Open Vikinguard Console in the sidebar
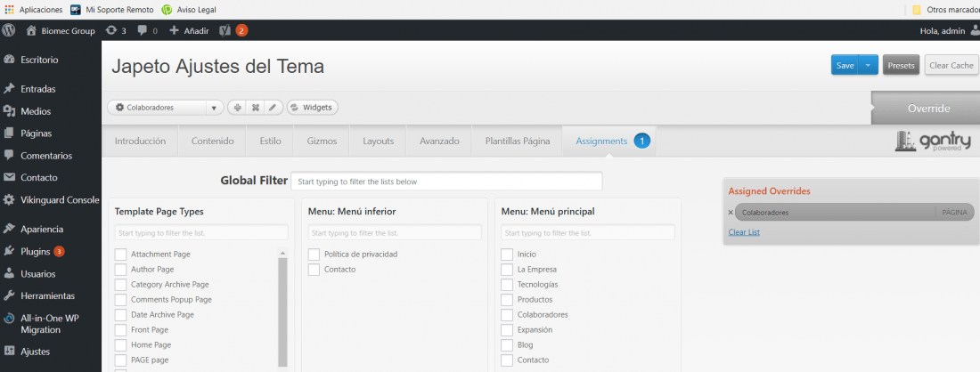 (60, 199)
